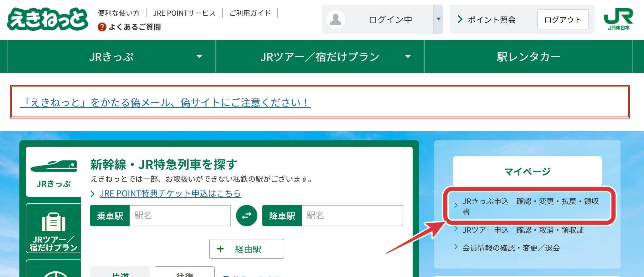Select the JRツアー／宿だけプラン side tab
The height and width of the screenshot is (277, 644).
pos(54,228)
